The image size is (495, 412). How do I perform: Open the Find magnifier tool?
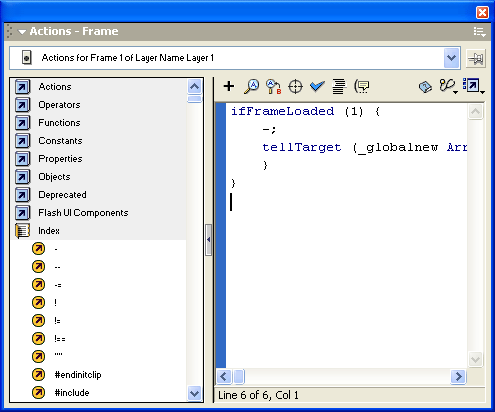pyautogui.click(x=251, y=86)
